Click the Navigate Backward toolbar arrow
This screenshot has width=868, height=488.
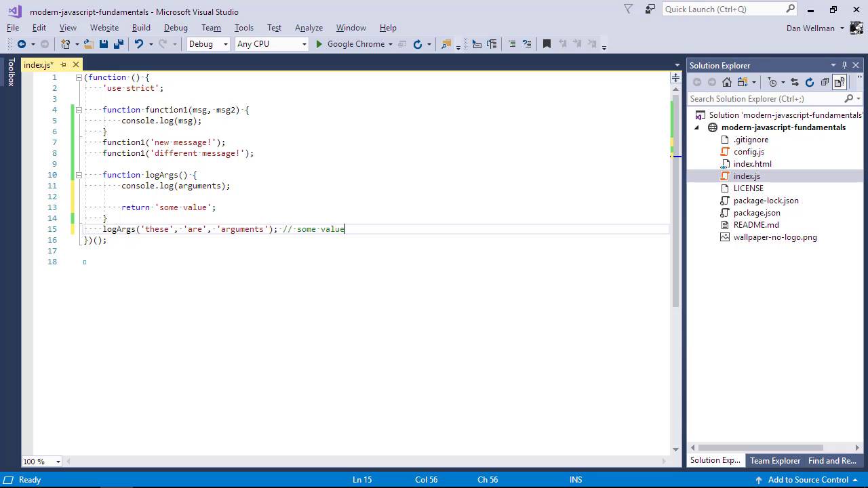pos(21,44)
